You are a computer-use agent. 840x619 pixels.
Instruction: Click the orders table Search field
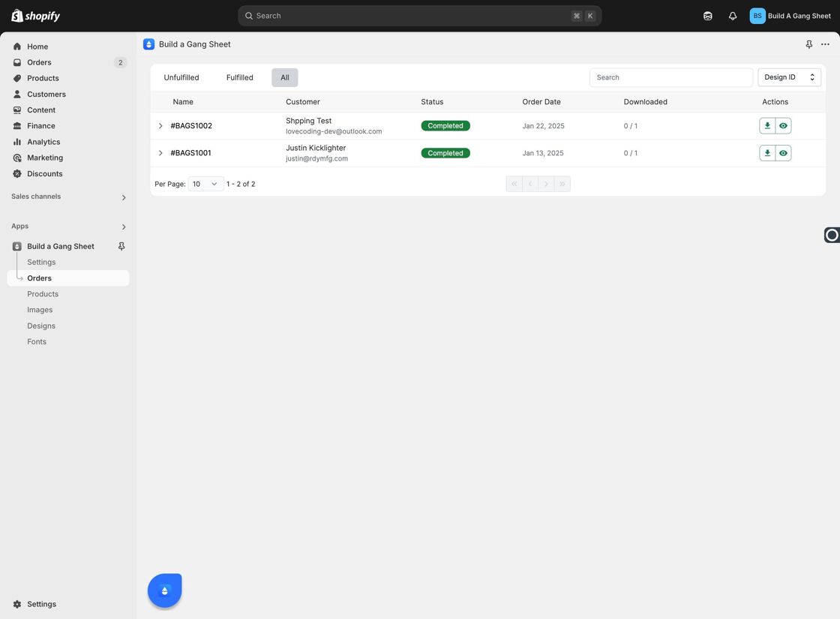pos(671,77)
